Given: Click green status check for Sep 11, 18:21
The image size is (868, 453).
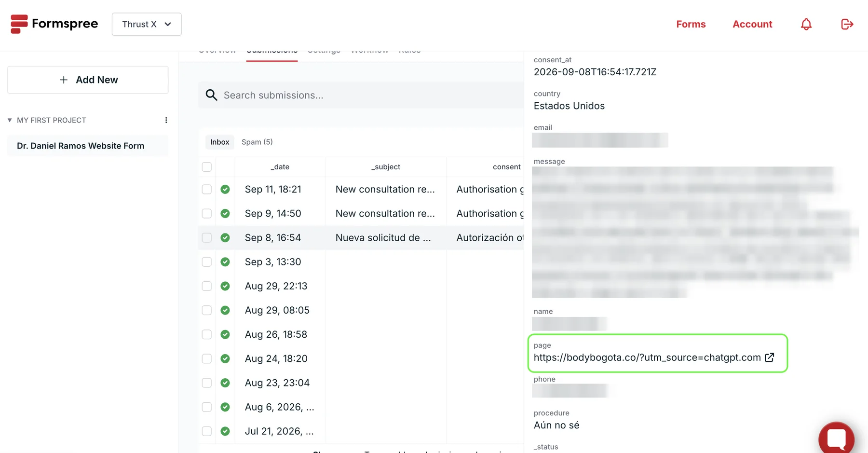Looking at the screenshot, I should click(x=225, y=189).
